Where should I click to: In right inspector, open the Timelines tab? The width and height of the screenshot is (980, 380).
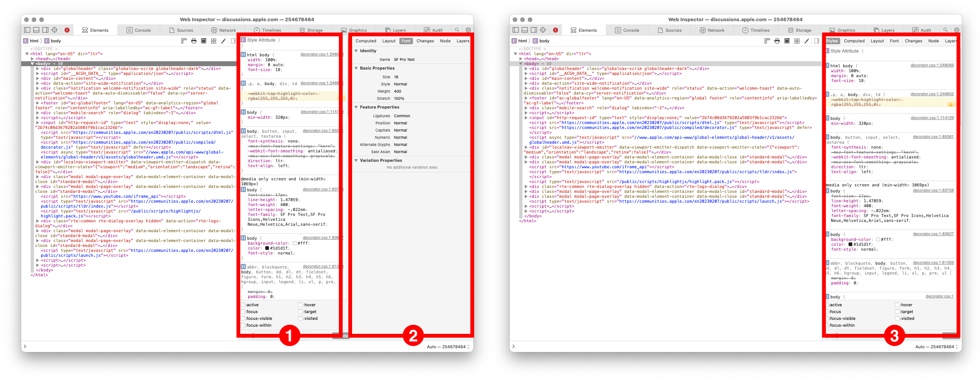(x=756, y=30)
